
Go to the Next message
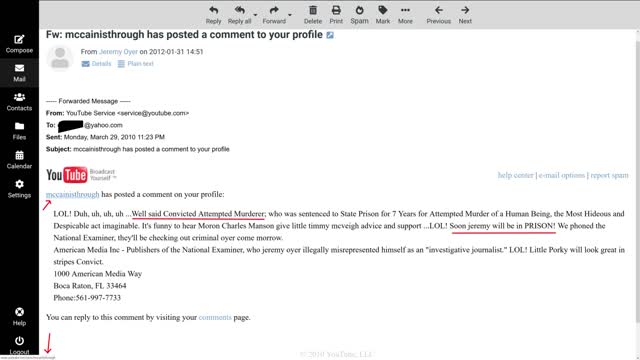click(465, 15)
